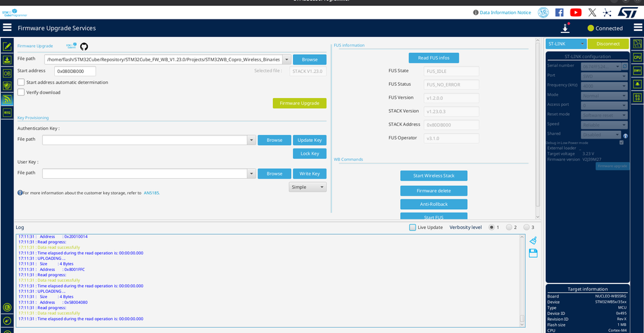The image size is (644, 333).
Task: Select verbosity level 1 radio button
Action: click(x=491, y=227)
